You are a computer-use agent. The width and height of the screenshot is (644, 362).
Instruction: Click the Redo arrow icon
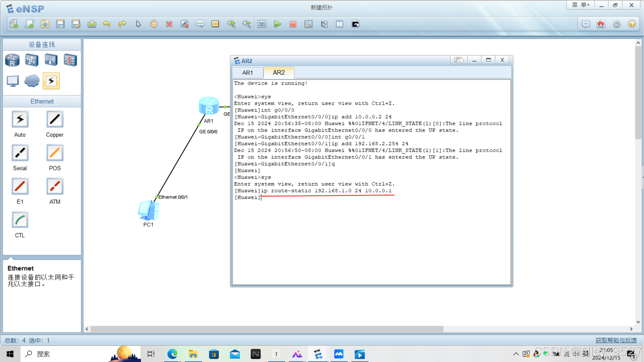pos(122,24)
